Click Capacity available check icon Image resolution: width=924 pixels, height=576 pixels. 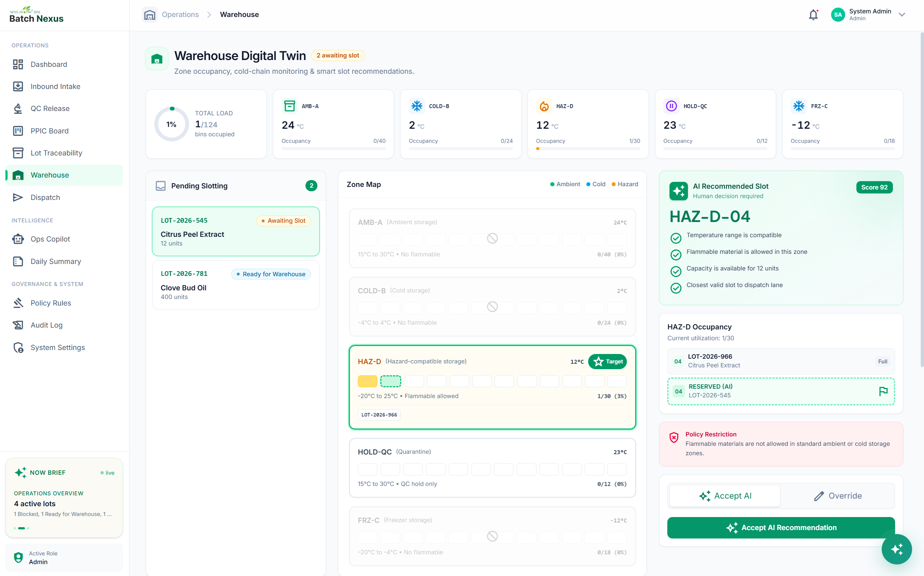point(676,271)
